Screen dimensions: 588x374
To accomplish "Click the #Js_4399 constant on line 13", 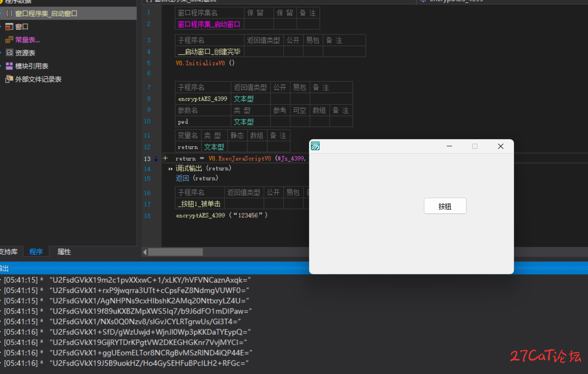I will point(290,159).
